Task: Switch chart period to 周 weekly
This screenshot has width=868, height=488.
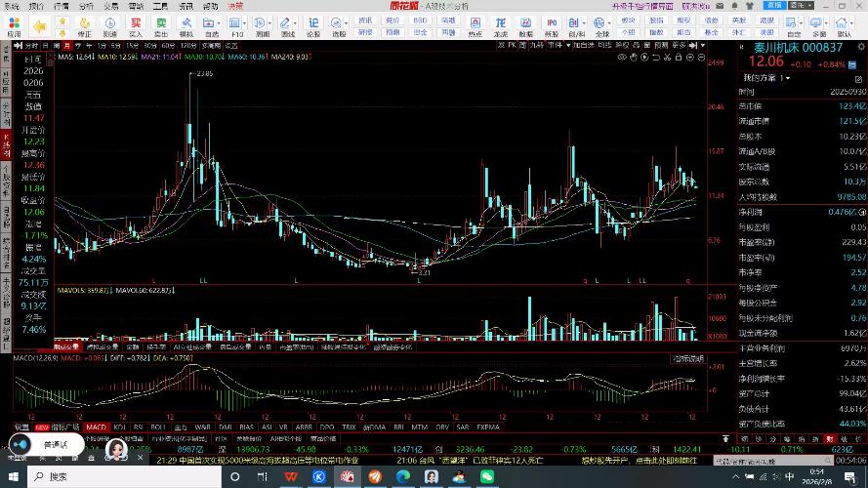Action: tap(57, 46)
